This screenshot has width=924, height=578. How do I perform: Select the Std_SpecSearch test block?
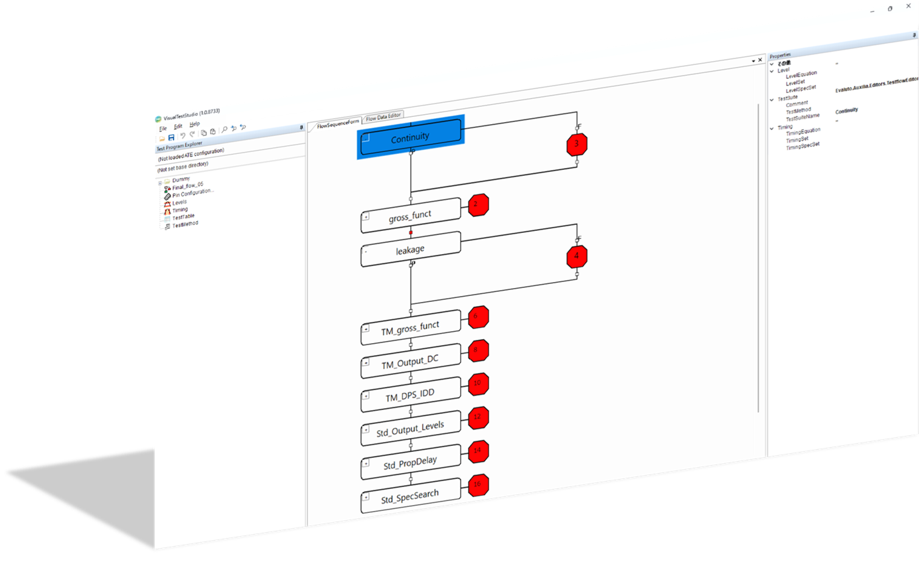410,496
